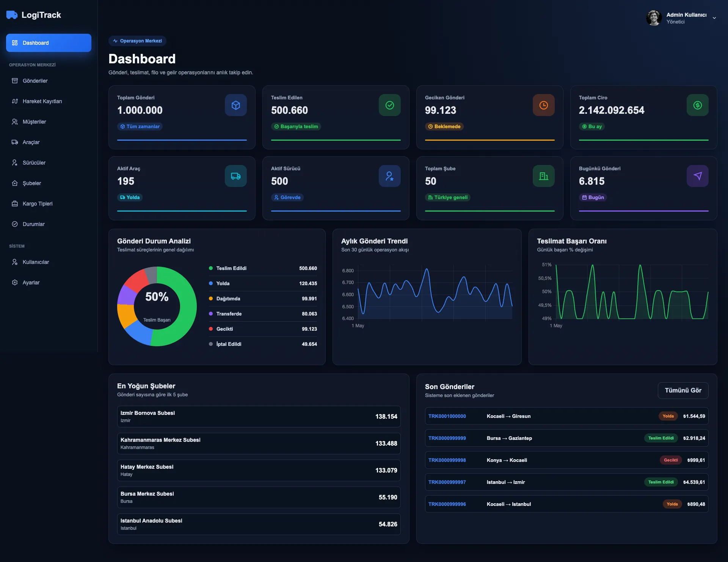The image size is (728, 562).
Task: Click the Şubeler house icon
Action: pos(15,183)
